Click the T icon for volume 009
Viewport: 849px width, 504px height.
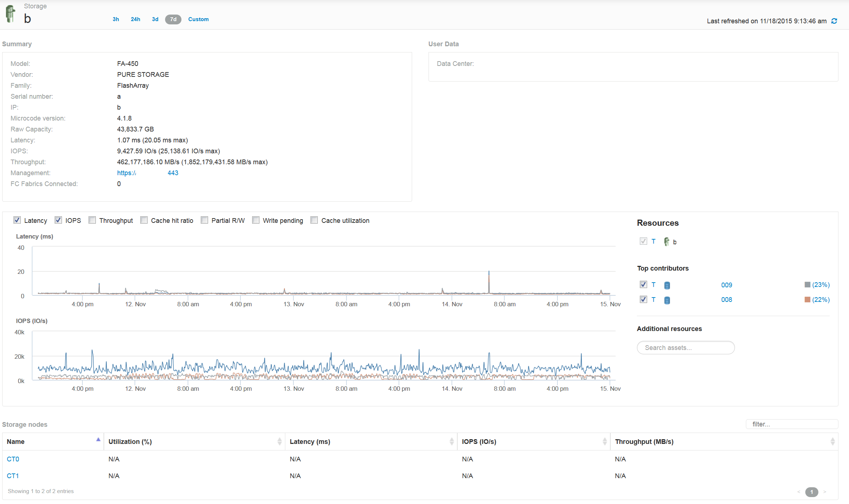click(x=653, y=285)
